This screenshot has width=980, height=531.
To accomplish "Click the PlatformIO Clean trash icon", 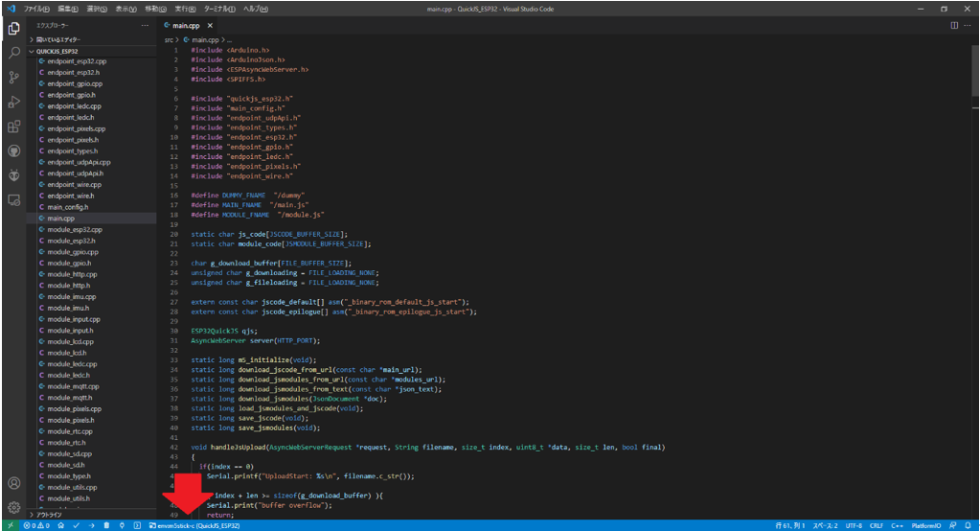I will coord(106,525).
